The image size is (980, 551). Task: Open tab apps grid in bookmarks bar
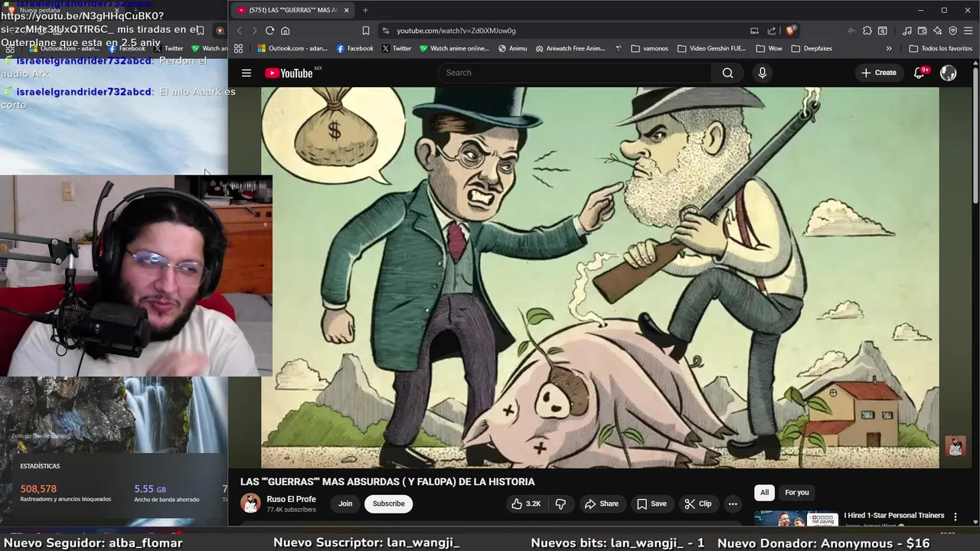[x=238, y=48]
